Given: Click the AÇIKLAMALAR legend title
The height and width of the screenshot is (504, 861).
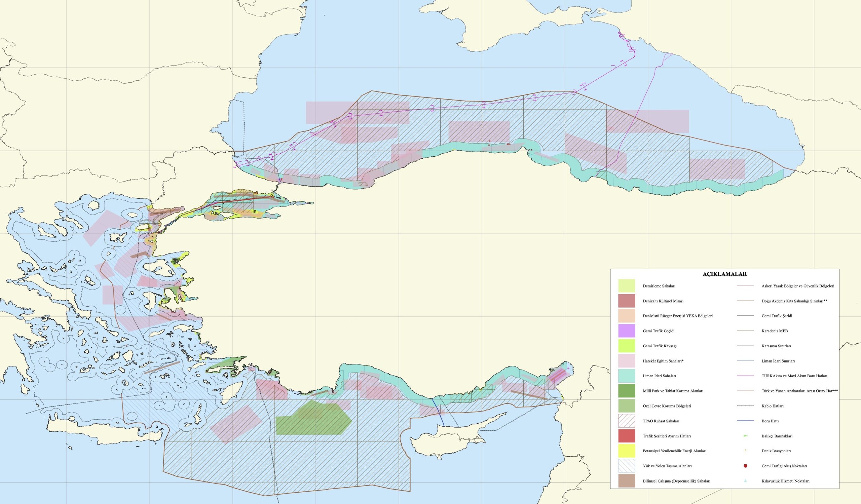Looking at the screenshot, I should tap(724, 274).
